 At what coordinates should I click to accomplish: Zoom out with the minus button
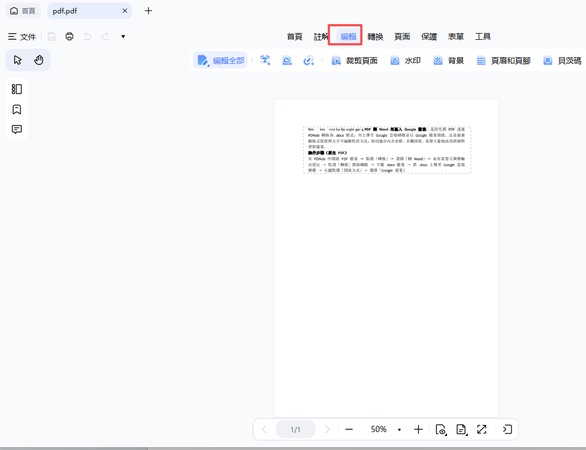(349, 429)
